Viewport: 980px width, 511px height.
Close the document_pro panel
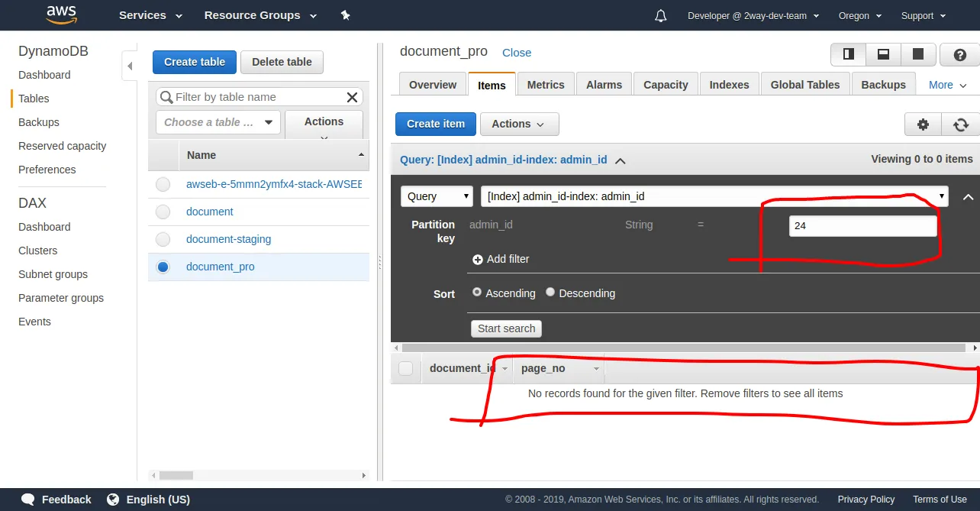[x=517, y=53]
